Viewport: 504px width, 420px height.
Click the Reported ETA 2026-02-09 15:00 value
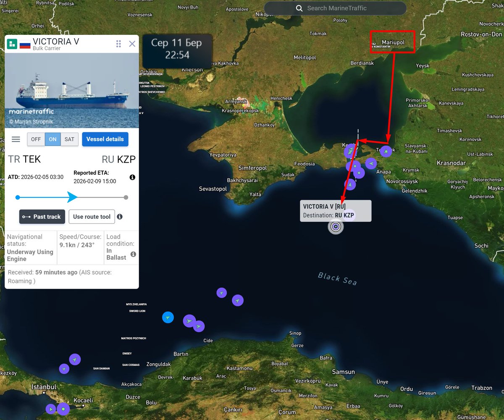point(95,181)
